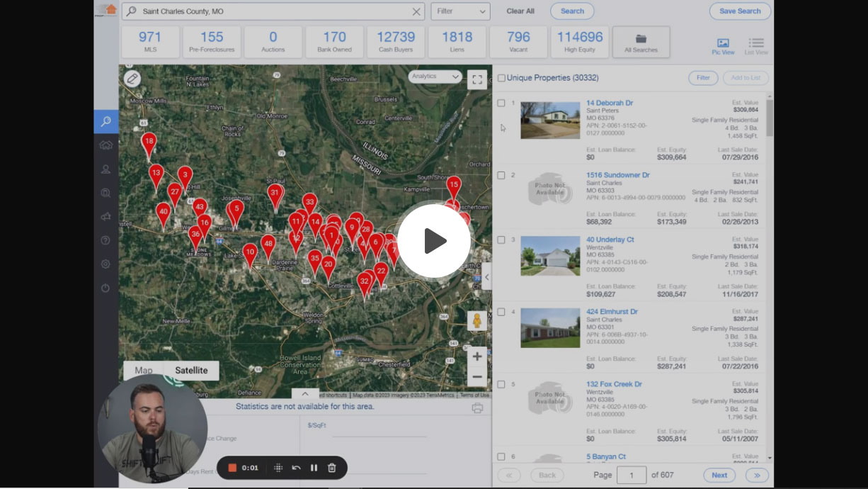Restart recording with the undo arrow

pyautogui.click(x=296, y=468)
